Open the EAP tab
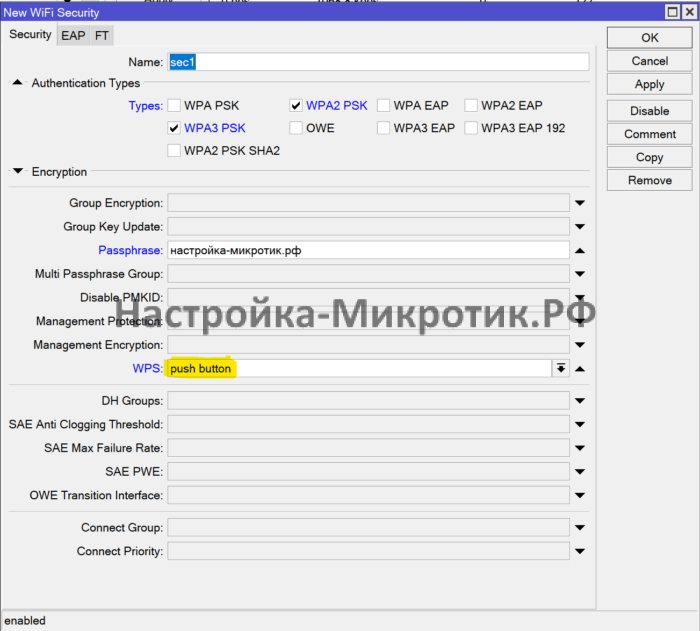This screenshot has height=631, width=700. click(73, 36)
